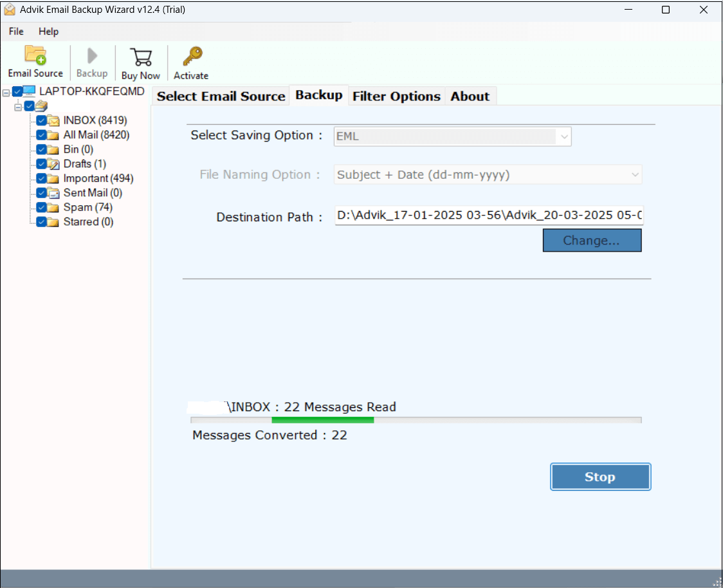
Task: Switch to the Filter Options tab
Action: [396, 96]
